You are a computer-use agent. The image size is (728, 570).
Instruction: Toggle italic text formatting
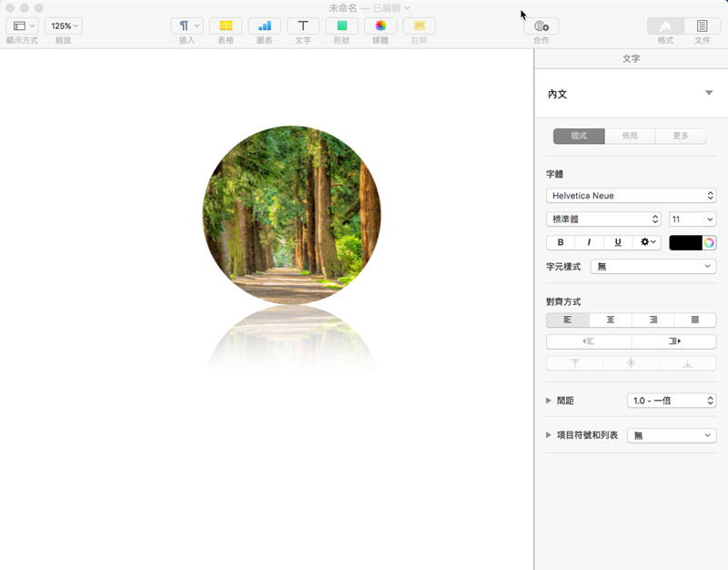pyautogui.click(x=589, y=242)
